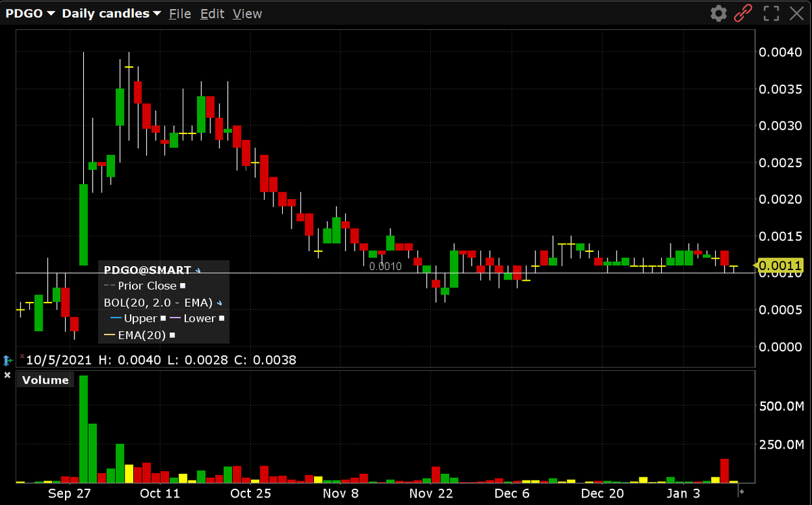812x505 pixels.
Task: Click the EMA(20) legend label
Action: (142, 334)
